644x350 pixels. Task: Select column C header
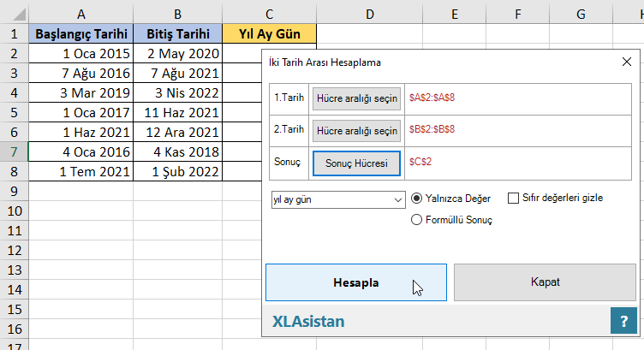270,15
